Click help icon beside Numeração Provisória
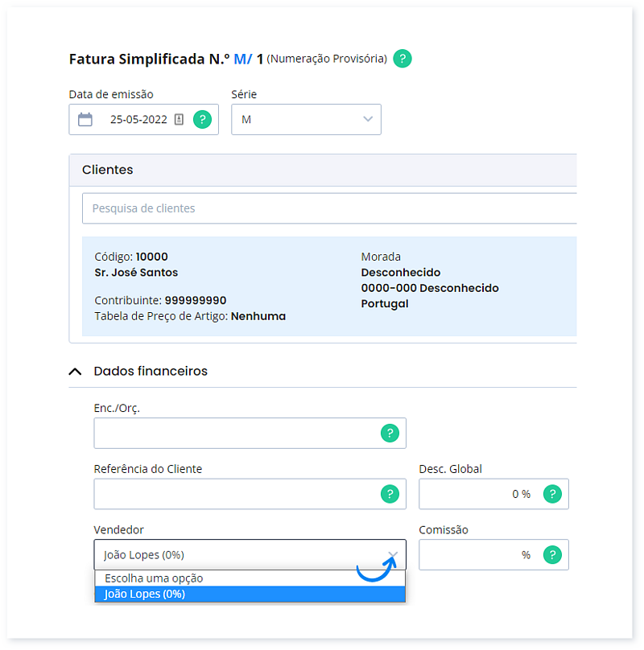 pyautogui.click(x=402, y=59)
